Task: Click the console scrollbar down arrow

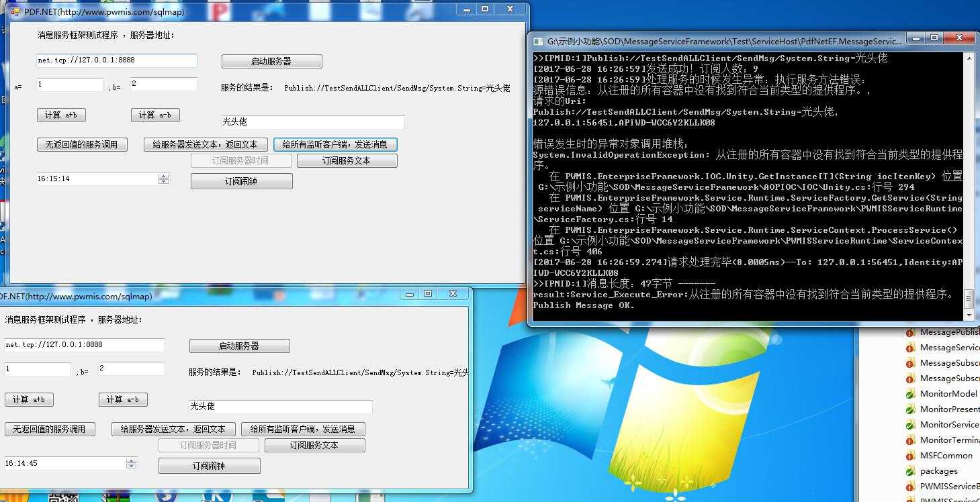Action: point(968,315)
